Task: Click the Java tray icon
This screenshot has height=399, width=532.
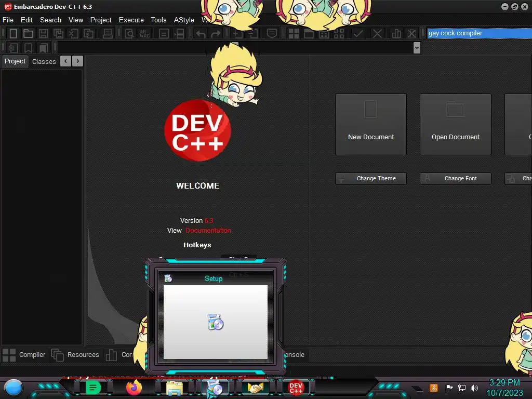Action: [x=434, y=388]
